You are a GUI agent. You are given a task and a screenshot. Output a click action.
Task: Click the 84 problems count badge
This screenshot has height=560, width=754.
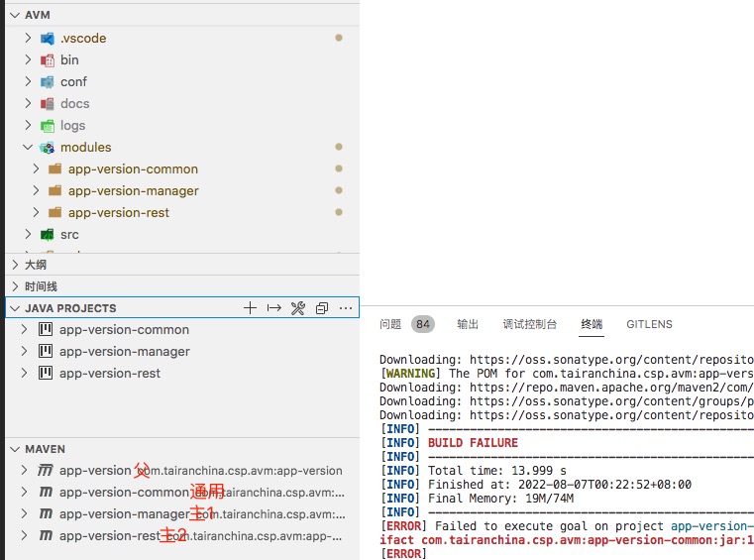click(x=423, y=324)
